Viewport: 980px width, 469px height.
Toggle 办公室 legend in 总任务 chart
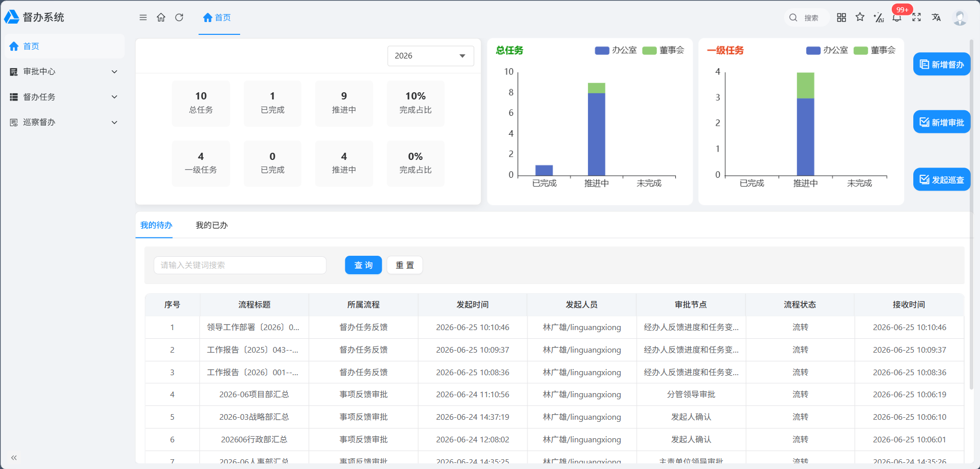tap(616, 50)
